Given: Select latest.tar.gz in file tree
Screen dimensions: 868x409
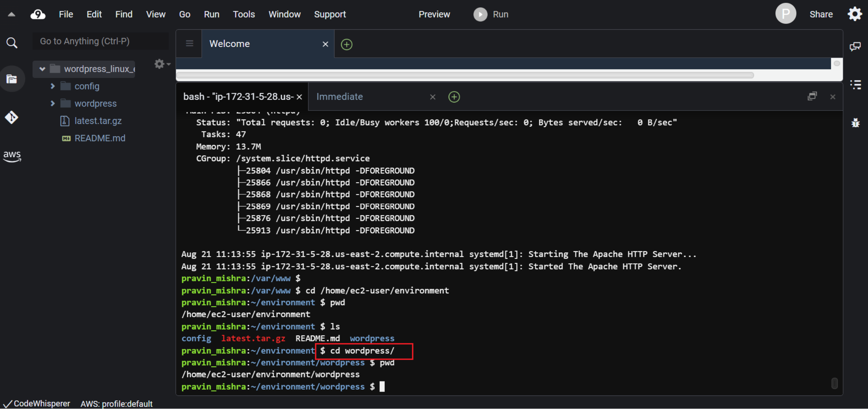Looking at the screenshot, I should pyautogui.click(x=98, y=121).
